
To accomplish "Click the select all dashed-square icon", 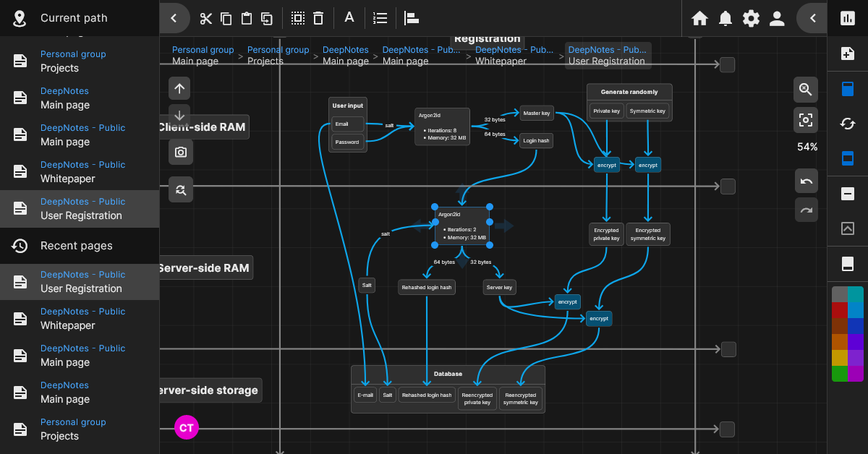I will [297, 18].
